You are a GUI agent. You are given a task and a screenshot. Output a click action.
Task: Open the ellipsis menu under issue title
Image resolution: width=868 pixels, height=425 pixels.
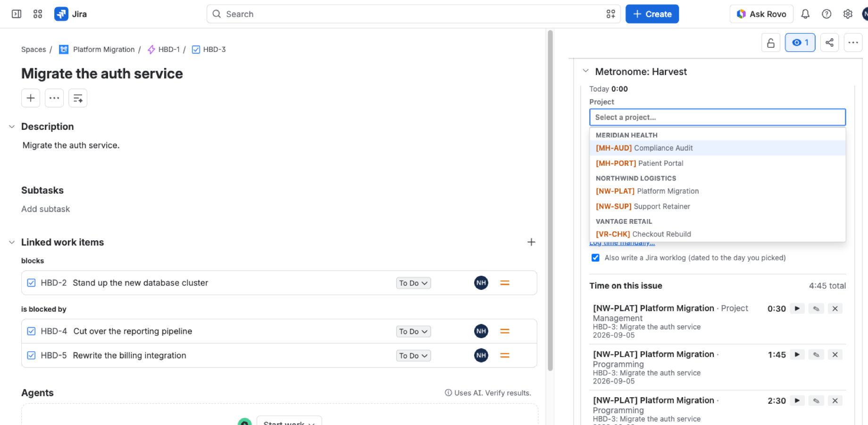pyautogui.click(x=54, y=98)
